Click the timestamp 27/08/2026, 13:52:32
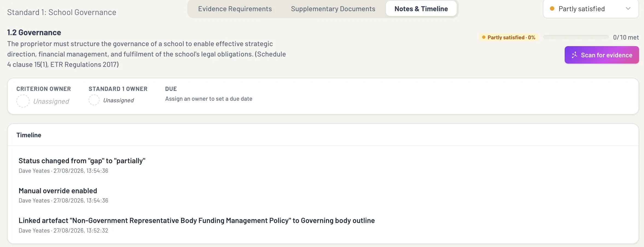This screenshot has width=644, height=247. (x=81, y=231)
